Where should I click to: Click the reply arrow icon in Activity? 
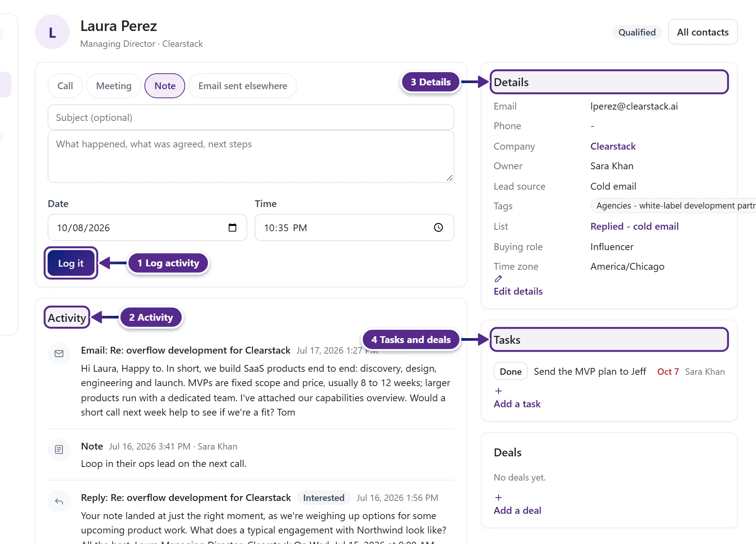coord(59,501)
